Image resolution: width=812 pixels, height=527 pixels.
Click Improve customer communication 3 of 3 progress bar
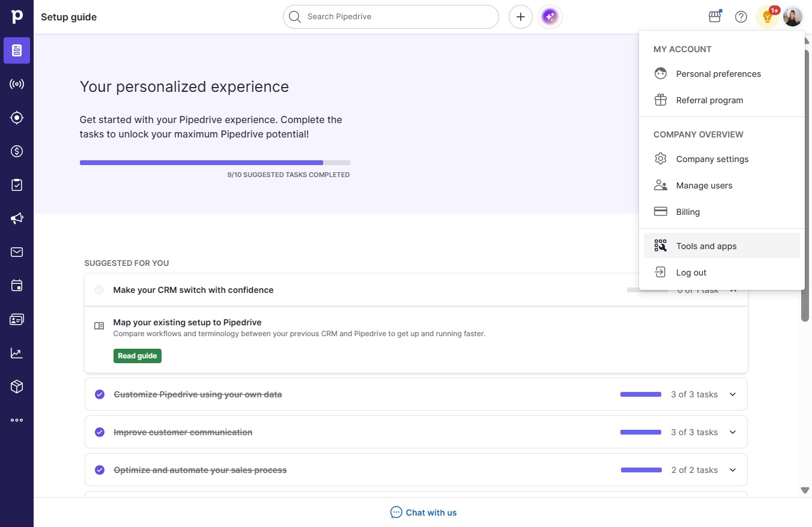[x=641, y=432]
